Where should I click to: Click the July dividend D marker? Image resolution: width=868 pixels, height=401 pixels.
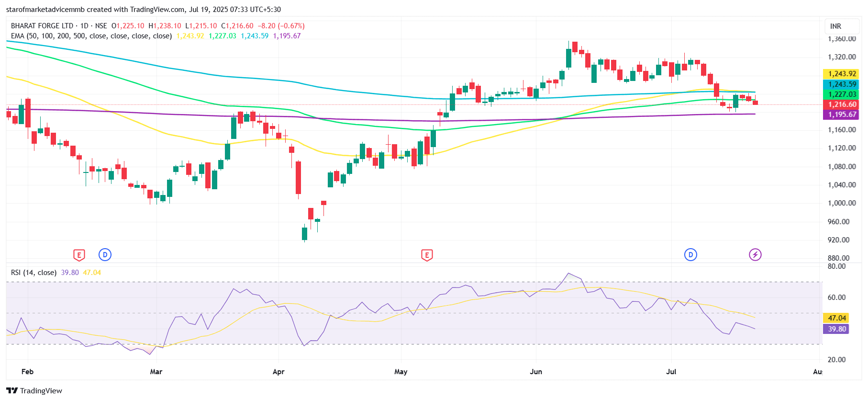coord(690,255)
